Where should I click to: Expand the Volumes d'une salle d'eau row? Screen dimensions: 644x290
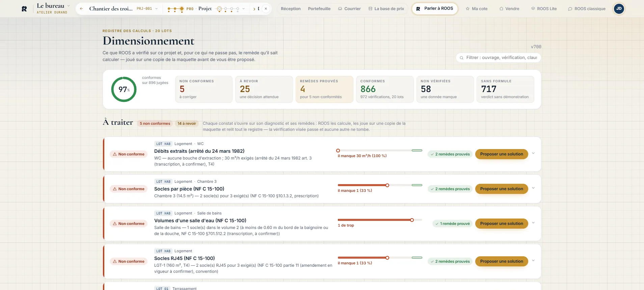click(x=533, y=223)
